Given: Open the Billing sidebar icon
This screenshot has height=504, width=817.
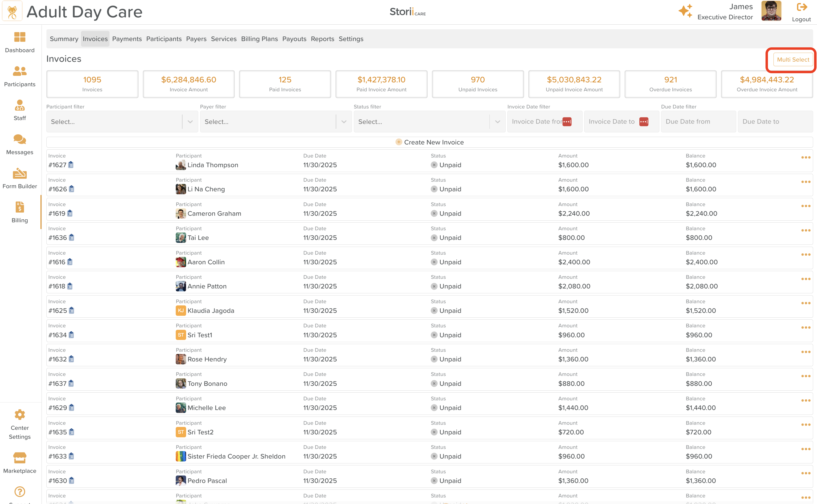Looking at the screenshot, I should (x=20, y=207).
